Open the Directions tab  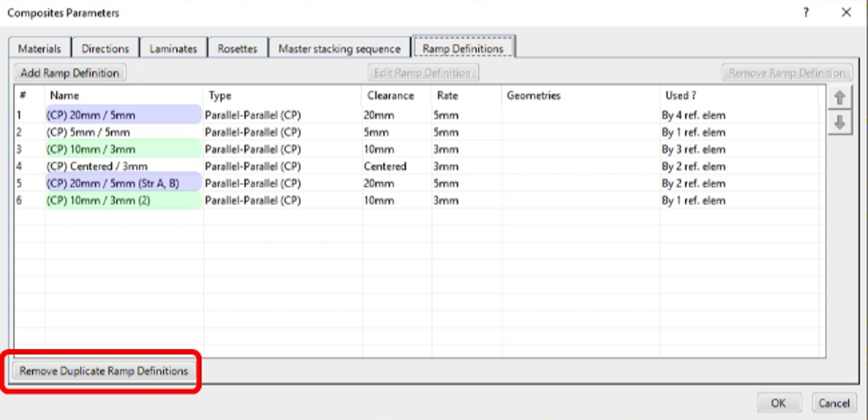click(x=104, y=49)
